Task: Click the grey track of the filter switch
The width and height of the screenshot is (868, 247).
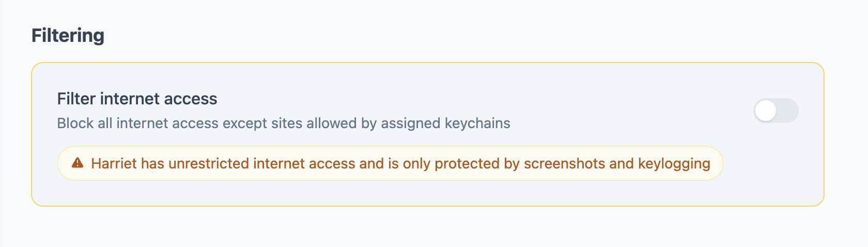Action: click(787, 111)
